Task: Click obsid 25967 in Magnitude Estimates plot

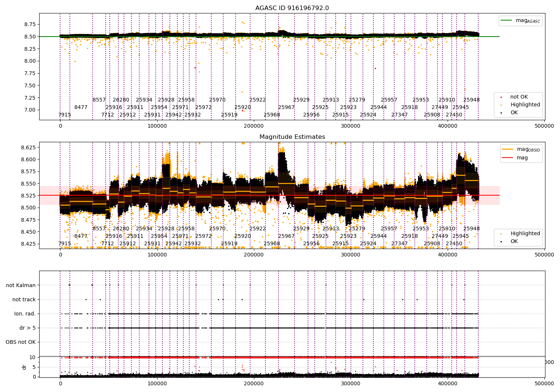Action: tap(286, 236)
